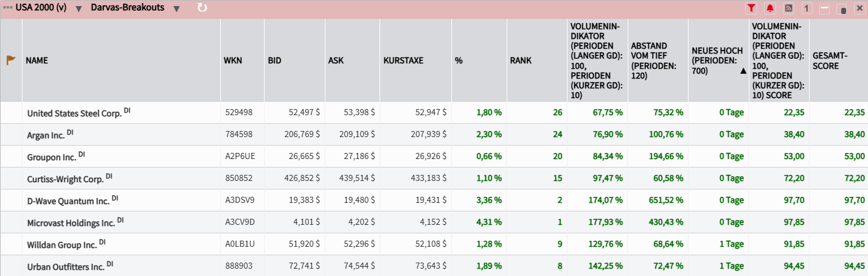The height and width of the screenshot is (276, 868).
Task: Click DI badge next to Urban Outfitters
Action: point(110,264)
